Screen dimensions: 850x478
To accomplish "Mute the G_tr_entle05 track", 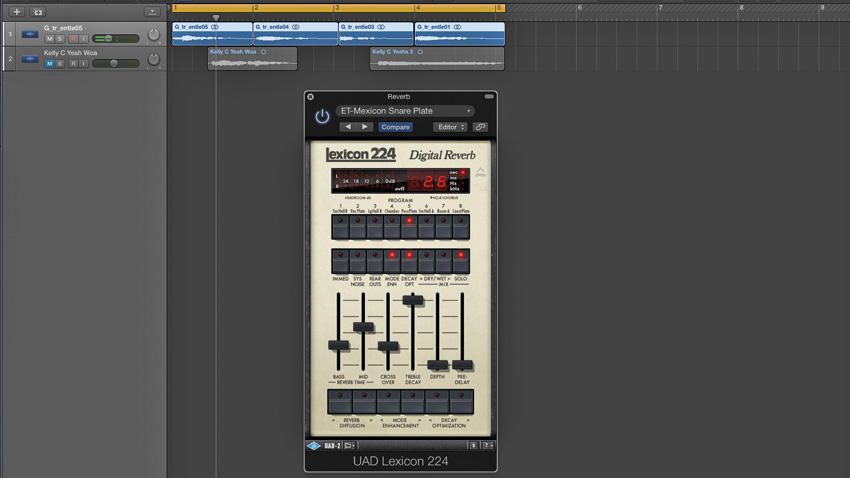I will point(49,39).
